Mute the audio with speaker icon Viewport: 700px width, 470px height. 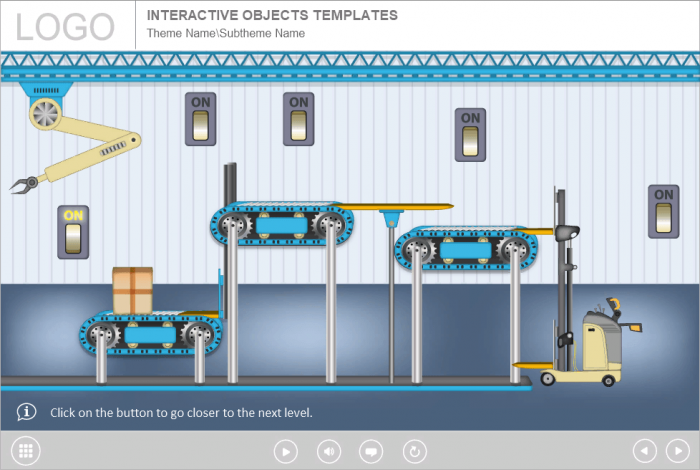[328, 452]
